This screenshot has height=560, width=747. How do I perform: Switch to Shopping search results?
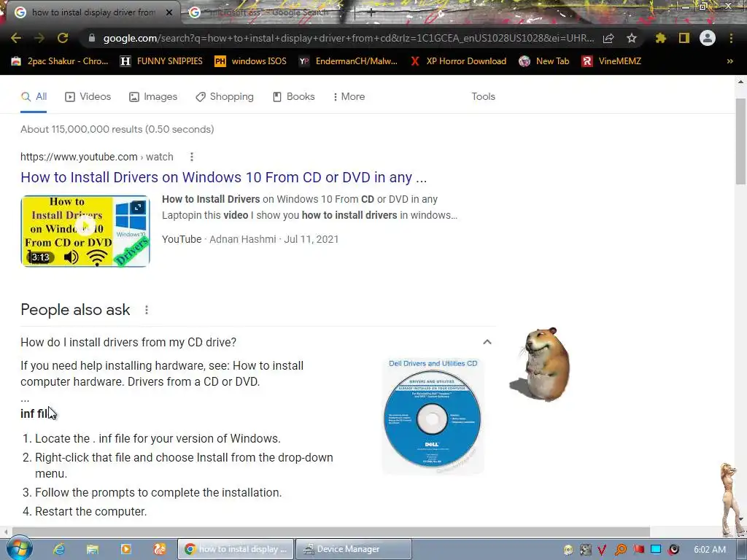(225, 97)
